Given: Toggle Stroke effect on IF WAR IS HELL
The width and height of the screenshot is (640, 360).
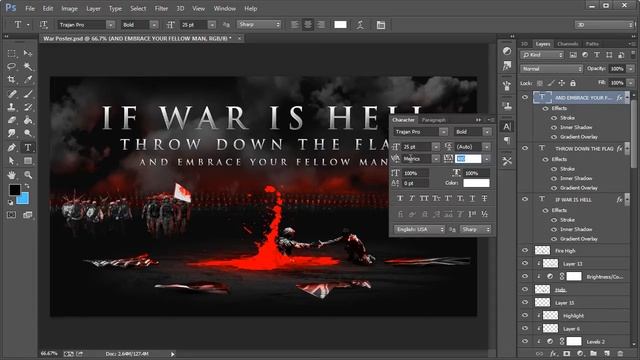Looking at the screenshot, I should 554,220.
